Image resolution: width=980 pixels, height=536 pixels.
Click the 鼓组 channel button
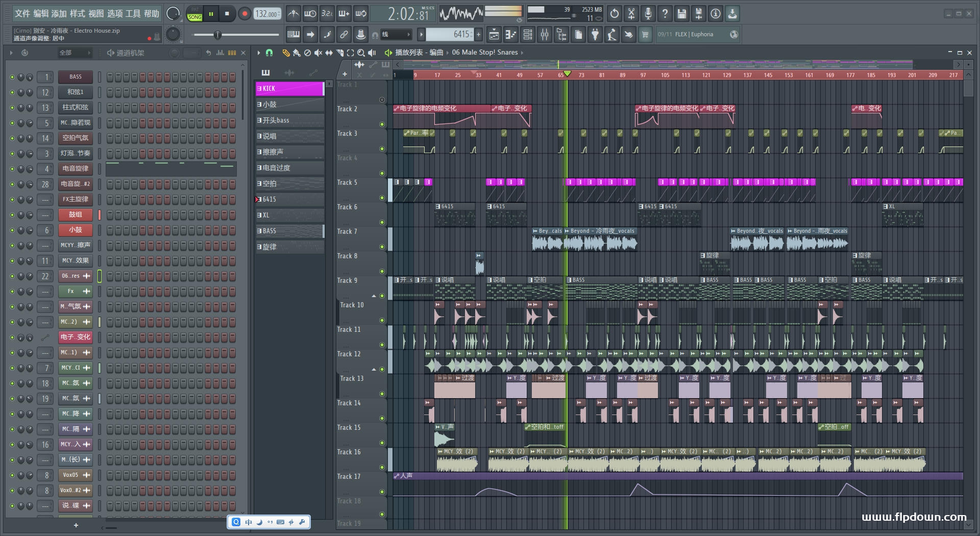click(75, 215)
